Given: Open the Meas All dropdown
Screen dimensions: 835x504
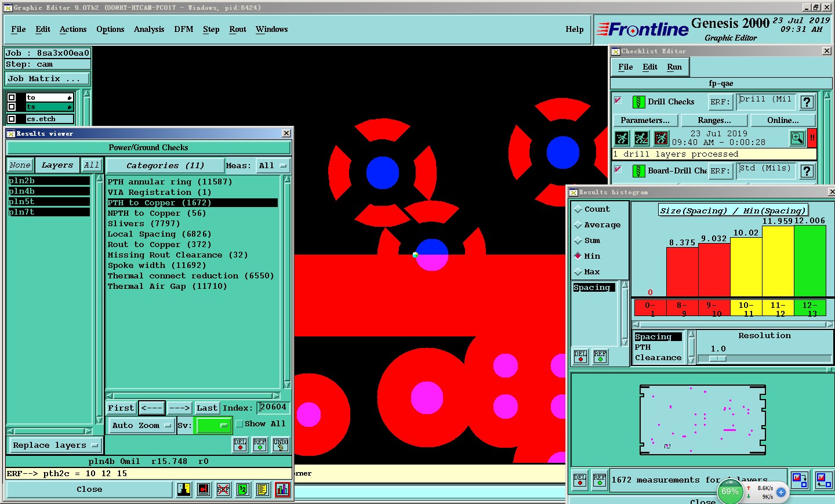Looking at the screenshot, I should tap(273, 166).
